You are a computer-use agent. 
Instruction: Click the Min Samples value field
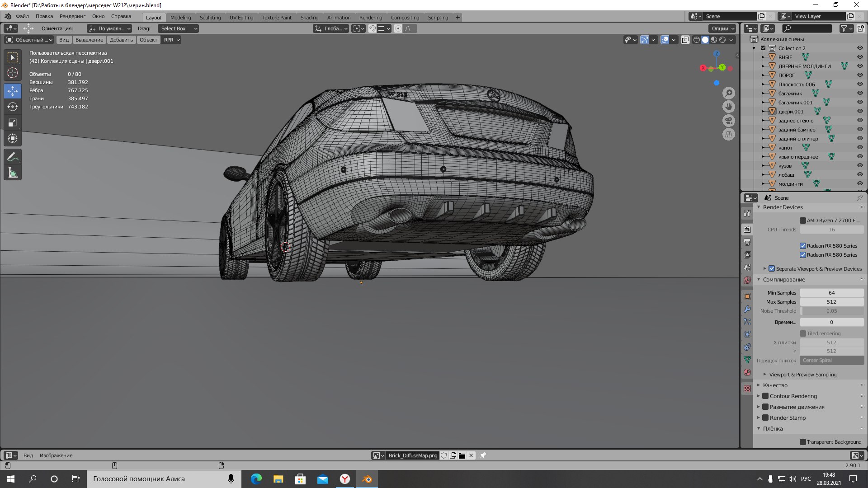pyautogui.click(x=831, y=293)
